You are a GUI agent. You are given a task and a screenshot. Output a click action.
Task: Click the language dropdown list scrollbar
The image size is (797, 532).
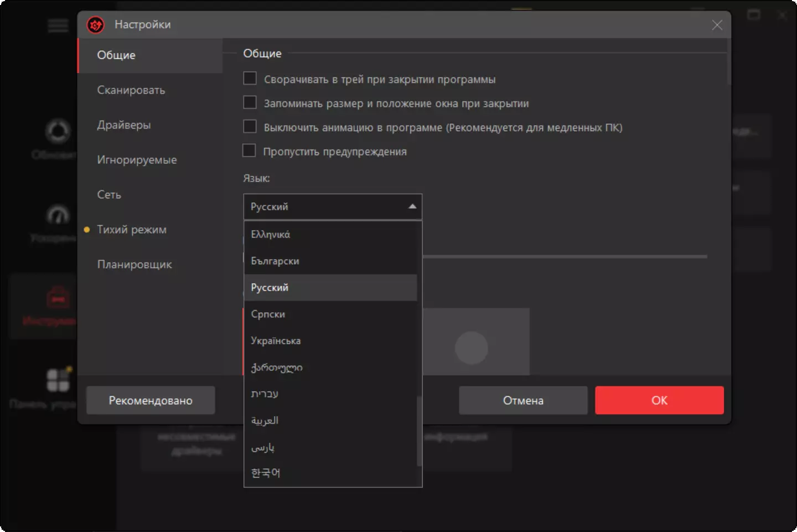(x=419, y=432)
